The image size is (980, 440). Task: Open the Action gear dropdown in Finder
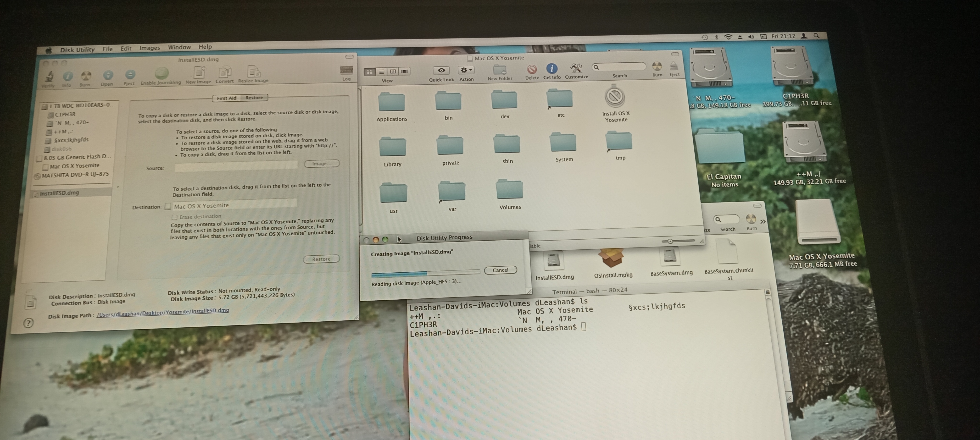coord(466,70)
